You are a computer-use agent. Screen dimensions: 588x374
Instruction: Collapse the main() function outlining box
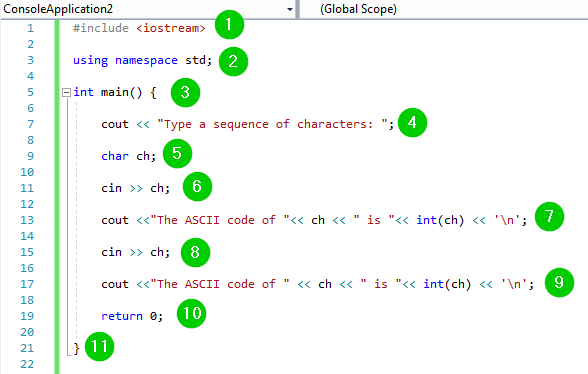(x=66, y=92)
